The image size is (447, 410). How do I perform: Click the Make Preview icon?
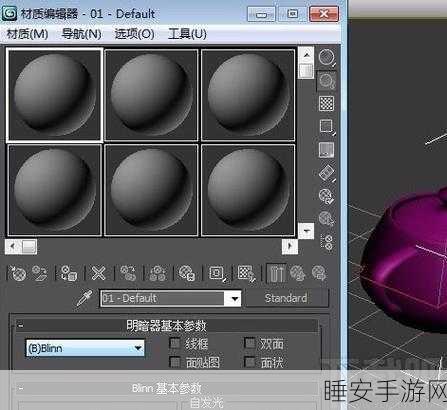pos(326,173)
